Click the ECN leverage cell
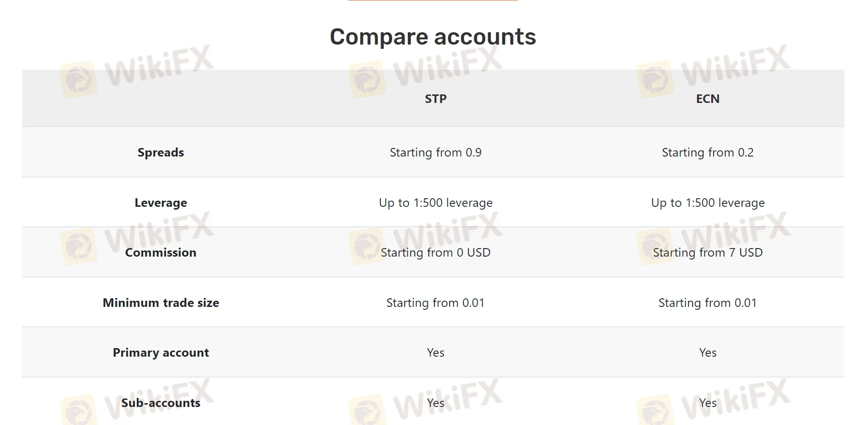Image resolution: width=868 pixels, height=425 pixels. [x=707, y=203]
